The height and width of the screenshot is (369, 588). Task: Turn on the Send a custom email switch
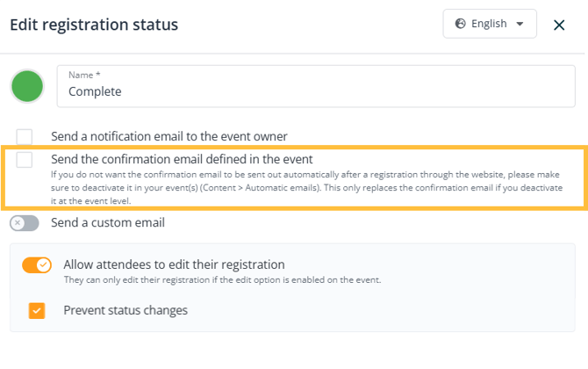coord(25,223)
